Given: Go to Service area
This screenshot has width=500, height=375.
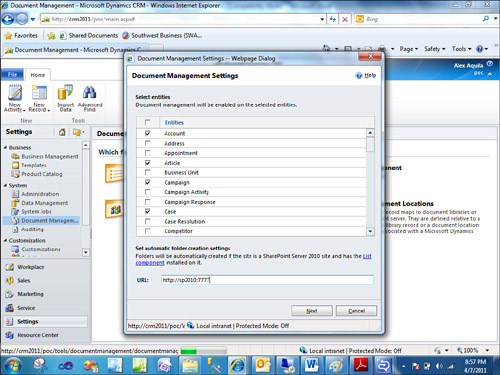Looking at the screenshot, I should click(26, 308).
